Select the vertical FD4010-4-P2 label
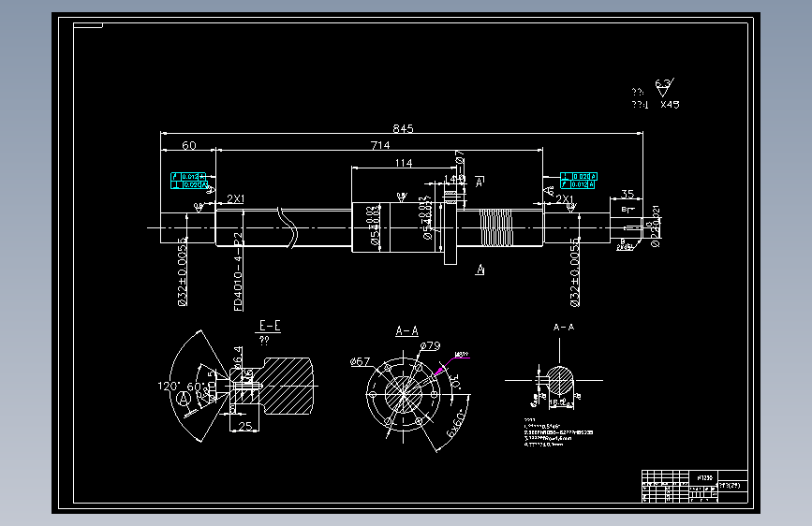Viewport: 812px width, 526px height. (x=238, y=271)
